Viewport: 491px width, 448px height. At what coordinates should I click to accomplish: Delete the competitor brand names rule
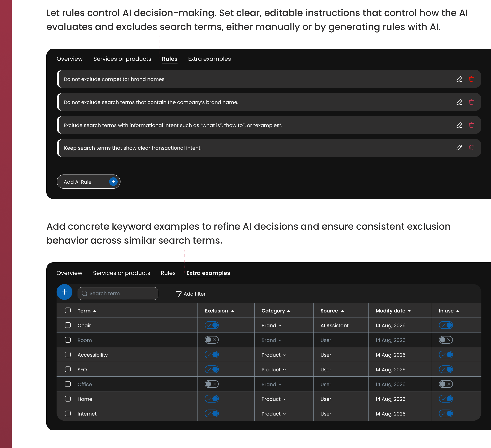(x=471, y=79)
